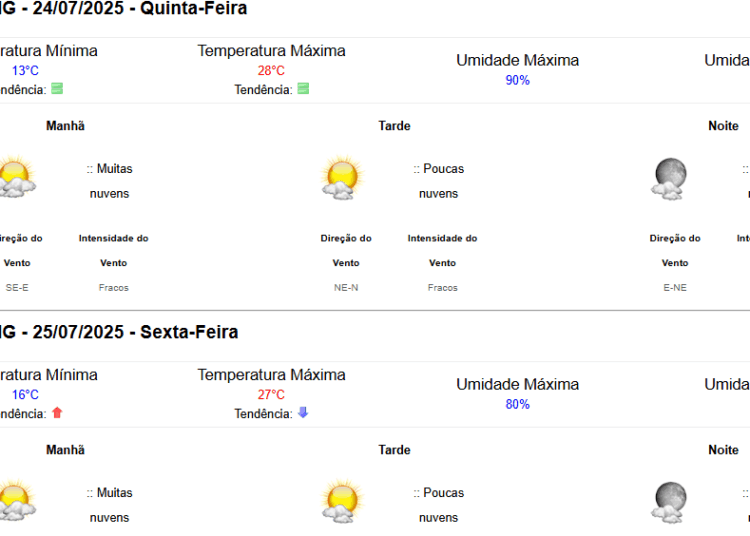Click the 80% maximum humidity value
The height and width of the screenshot is (536, 750).
point(518,405)
